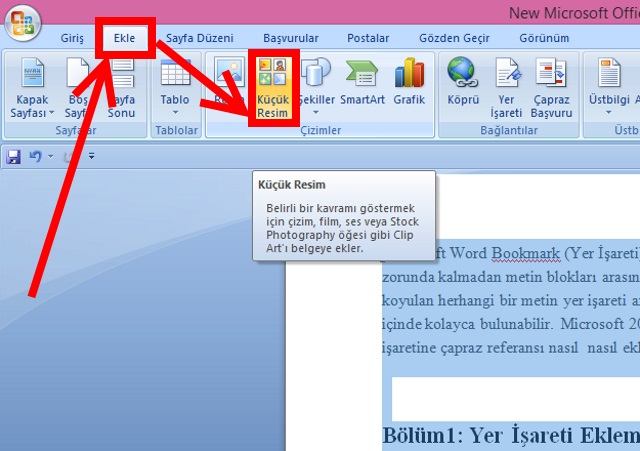Click the Bağlantılar group label

click(509, 131)
